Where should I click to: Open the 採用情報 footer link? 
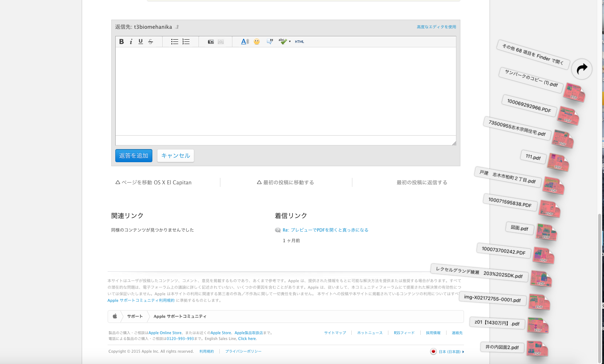point(433,333)
